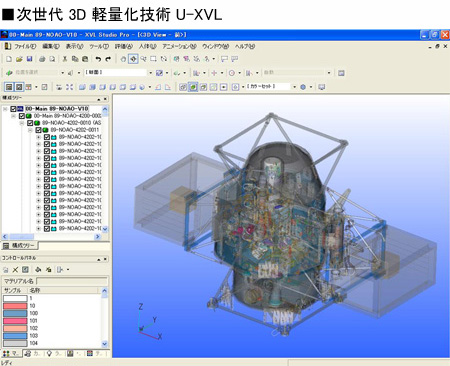Select the material 10 color swatch
Viewport: 450px width, 366px height.
pyautogui.click(x=15, y=306)
